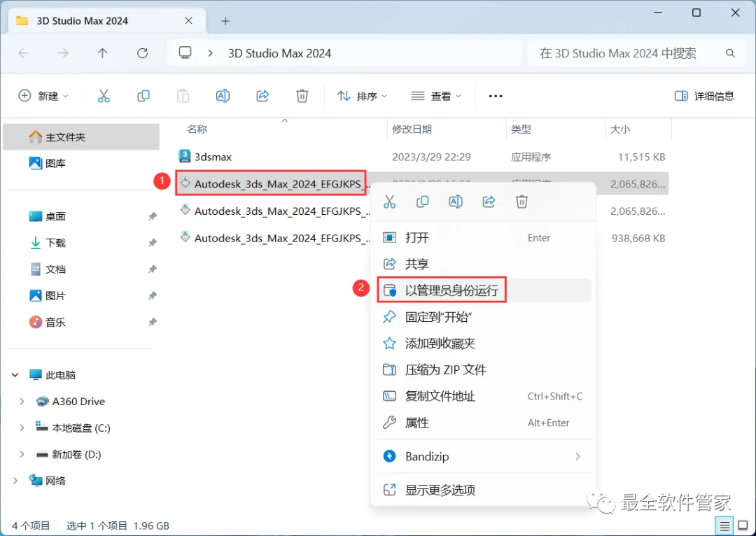Click the This PC monitor icon in the address bar
Viewport: 756px width, 536px height.
click(x=185, y=52)
